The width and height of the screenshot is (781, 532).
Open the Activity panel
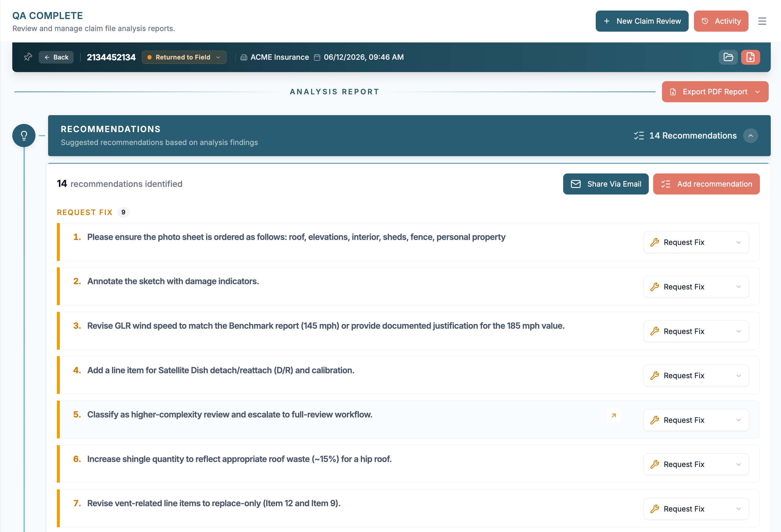click(721, 21)
